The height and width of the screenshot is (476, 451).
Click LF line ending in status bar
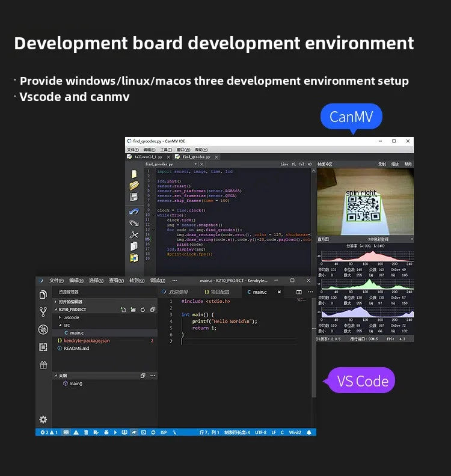click(x=274, y=432)
